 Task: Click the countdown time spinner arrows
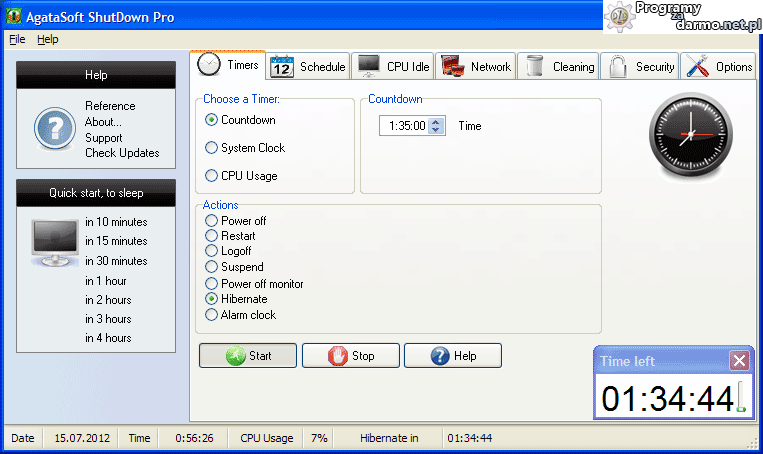pyautogui.click(x=436, y=126)
